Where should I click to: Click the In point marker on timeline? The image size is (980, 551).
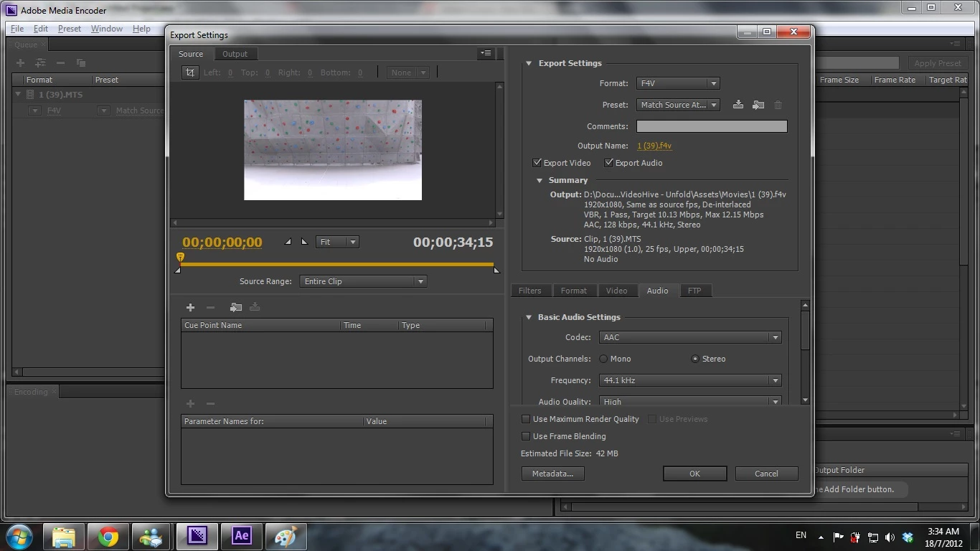tap(178, 270)
